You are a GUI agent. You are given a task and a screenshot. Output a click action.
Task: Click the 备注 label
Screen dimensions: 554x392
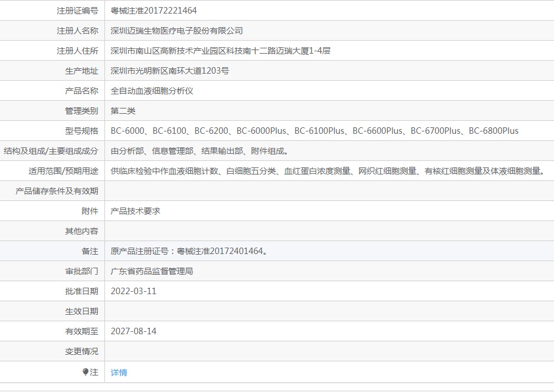tap(90, 251)
